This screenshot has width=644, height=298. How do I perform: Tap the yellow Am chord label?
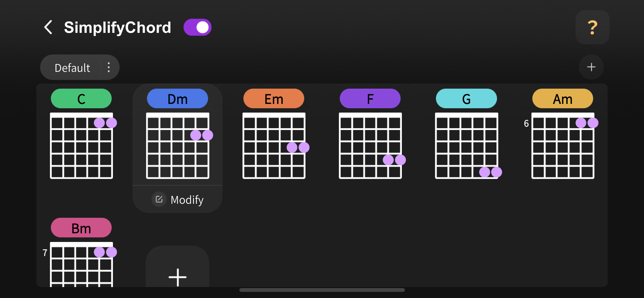point(563,99)
